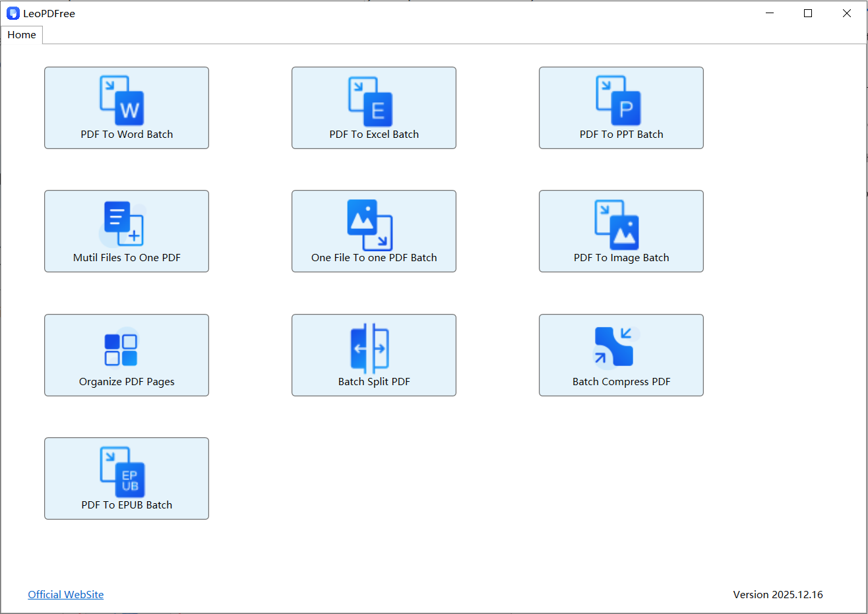The image size is (868, 614).
Task: Open the PDF To PPT Batch tool
Action: click(621, 107)
